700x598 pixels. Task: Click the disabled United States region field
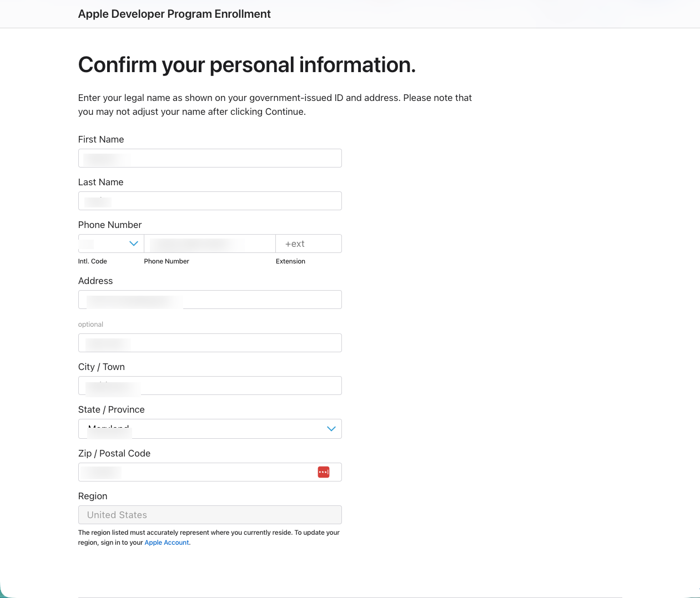(x=210, y=515)
